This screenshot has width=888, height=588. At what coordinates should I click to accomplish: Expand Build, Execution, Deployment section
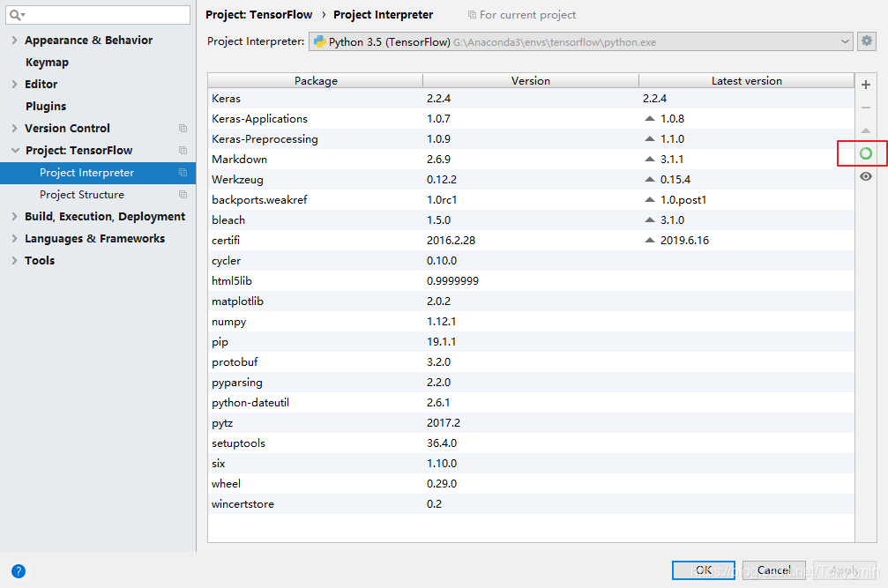coord(14,217)
